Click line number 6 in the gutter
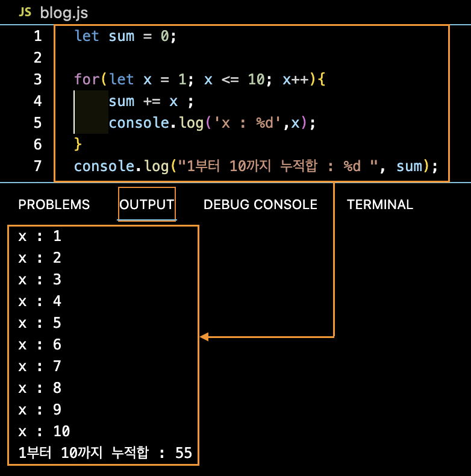Screen dimensions: 471x476 pos(37,145)
